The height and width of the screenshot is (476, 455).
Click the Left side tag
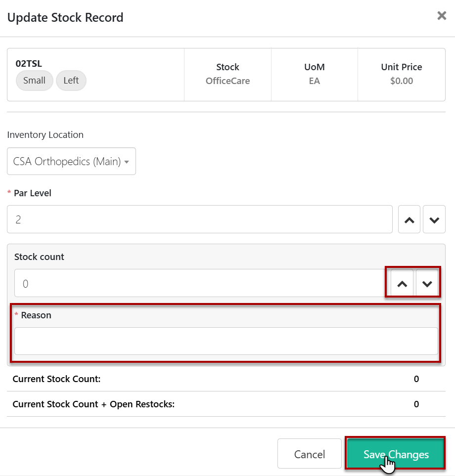coord(71,81)
